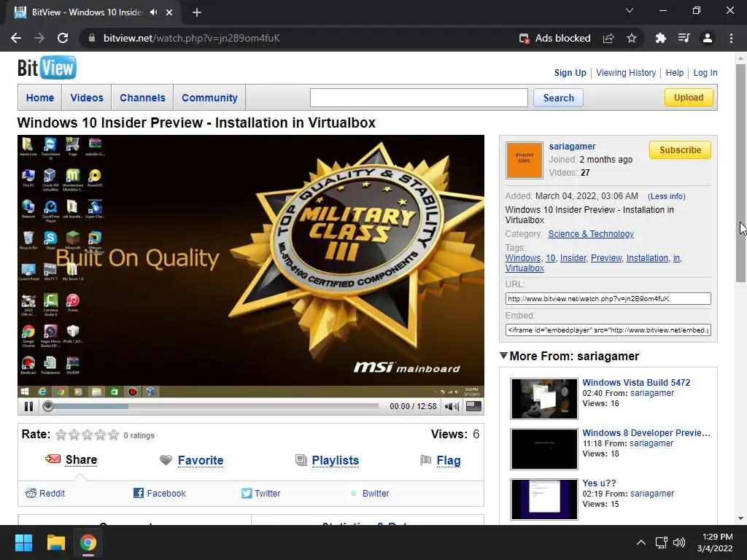Open the sariagamer channel name link

(572, 146)
